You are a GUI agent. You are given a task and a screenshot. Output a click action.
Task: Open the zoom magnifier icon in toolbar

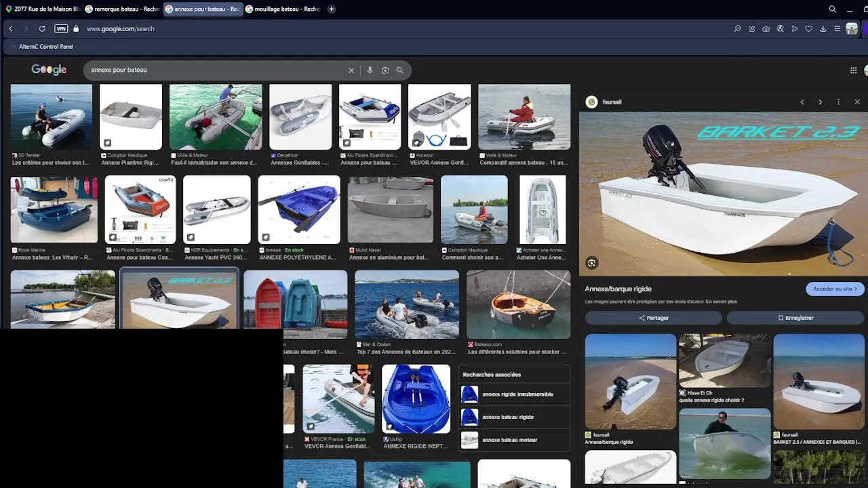(x=737, y=28)
